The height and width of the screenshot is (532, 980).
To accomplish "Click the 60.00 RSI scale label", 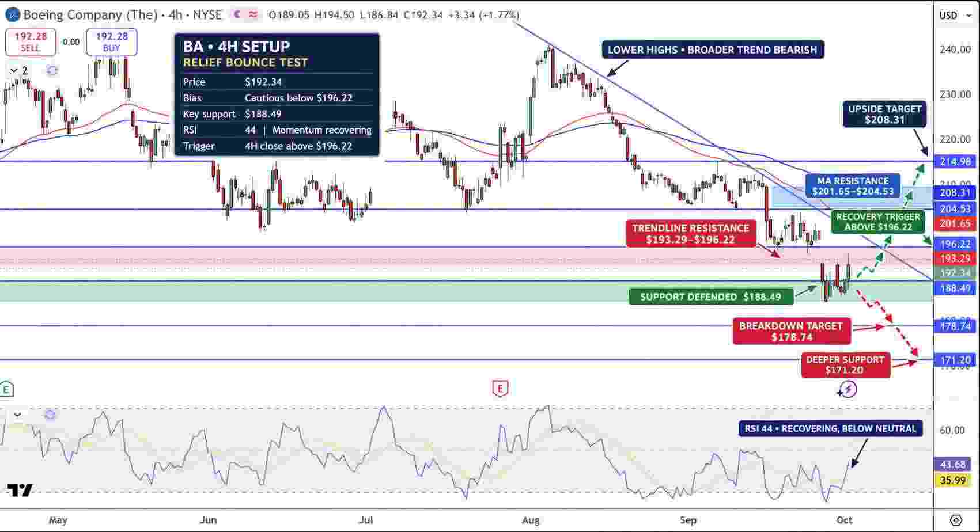I will click(952, 430).
